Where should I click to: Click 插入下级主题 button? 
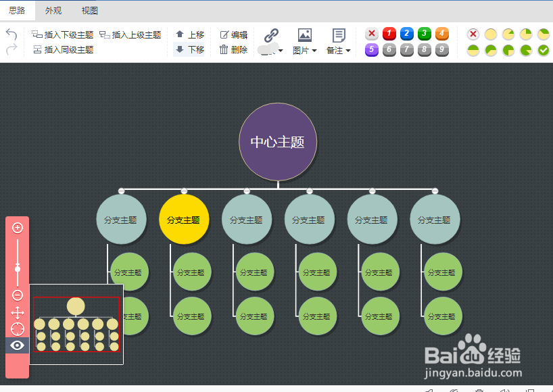tap(62, 34)
